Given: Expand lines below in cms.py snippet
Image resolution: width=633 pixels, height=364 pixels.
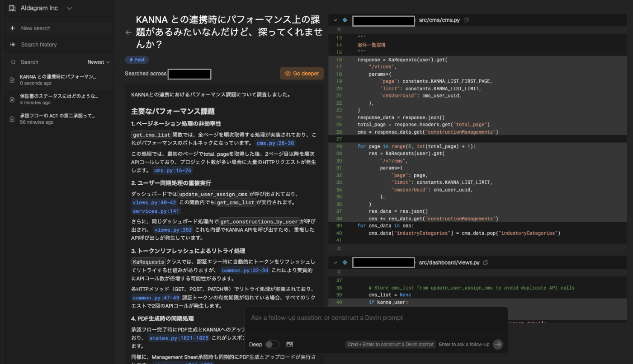Looking at the screenshot, I should [339, 247].
